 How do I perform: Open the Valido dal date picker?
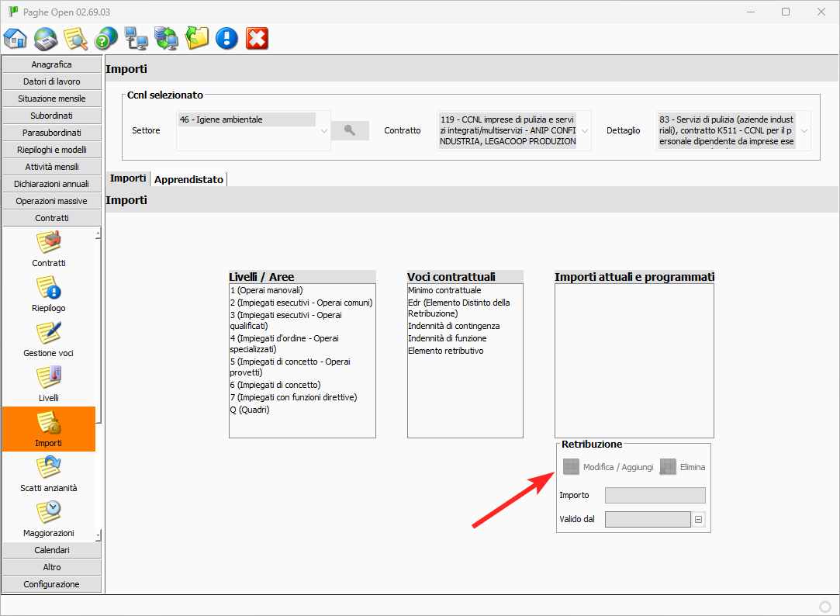[x=699, y=520]
